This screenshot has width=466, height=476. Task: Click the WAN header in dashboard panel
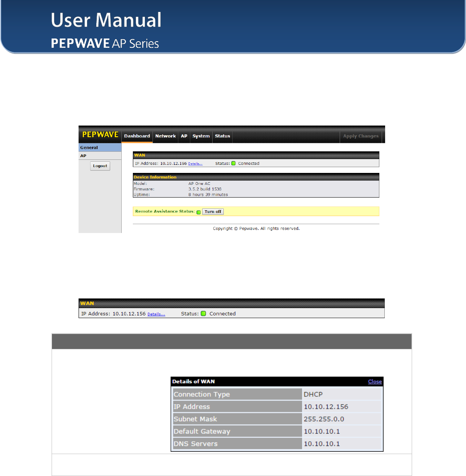(256, 155)
